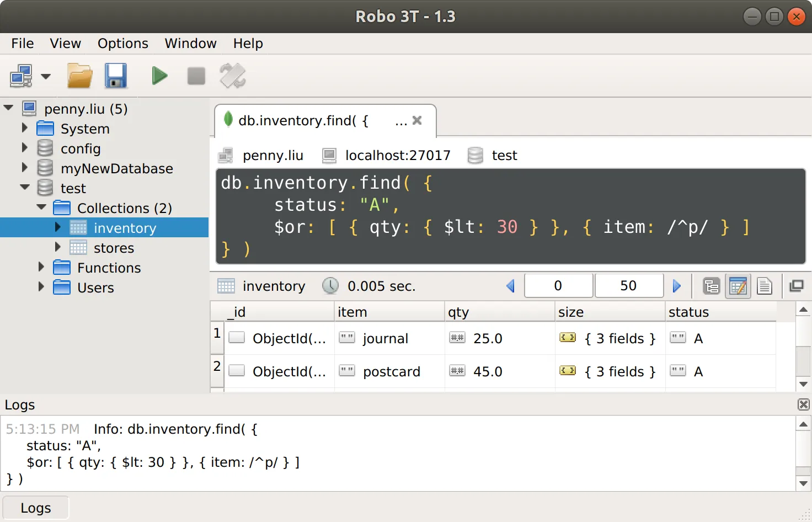Viewport: 812px width, 522px height.
Task: Click the Collections folder icon
Action: point(62,208)
